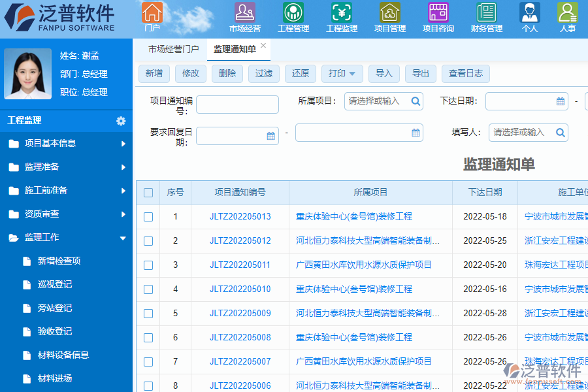Open the 打印 print dropdown
Image resolution: width=588 pixels, height=392 pixels.
pyautogui.click(x=342, y=74)
